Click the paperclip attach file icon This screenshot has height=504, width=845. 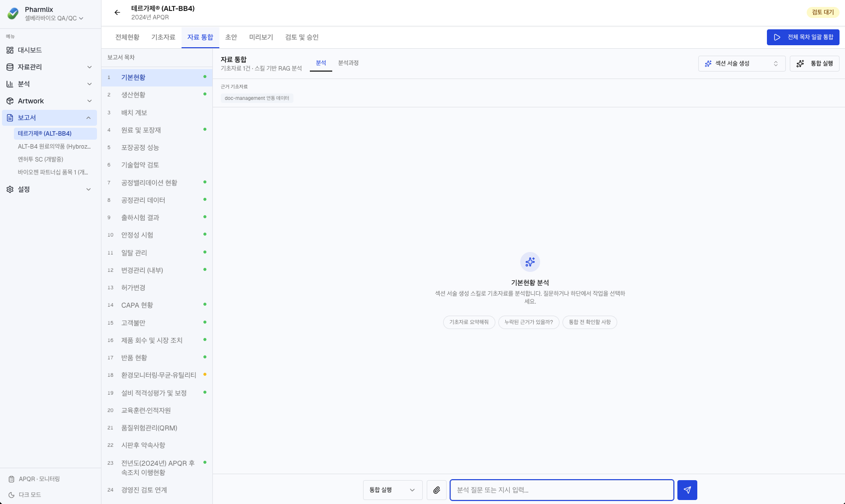437,490
